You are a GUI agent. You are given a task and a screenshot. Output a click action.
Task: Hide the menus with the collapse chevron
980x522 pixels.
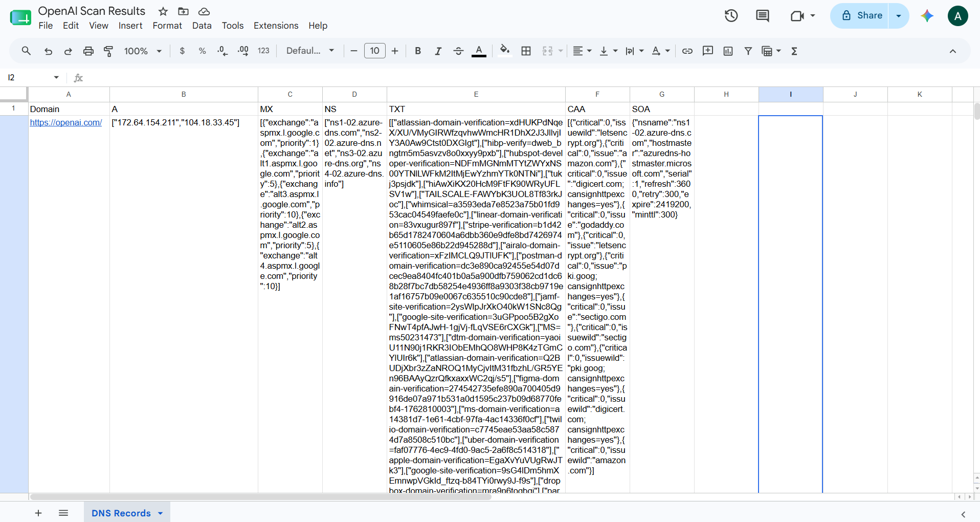pos(953,51)
